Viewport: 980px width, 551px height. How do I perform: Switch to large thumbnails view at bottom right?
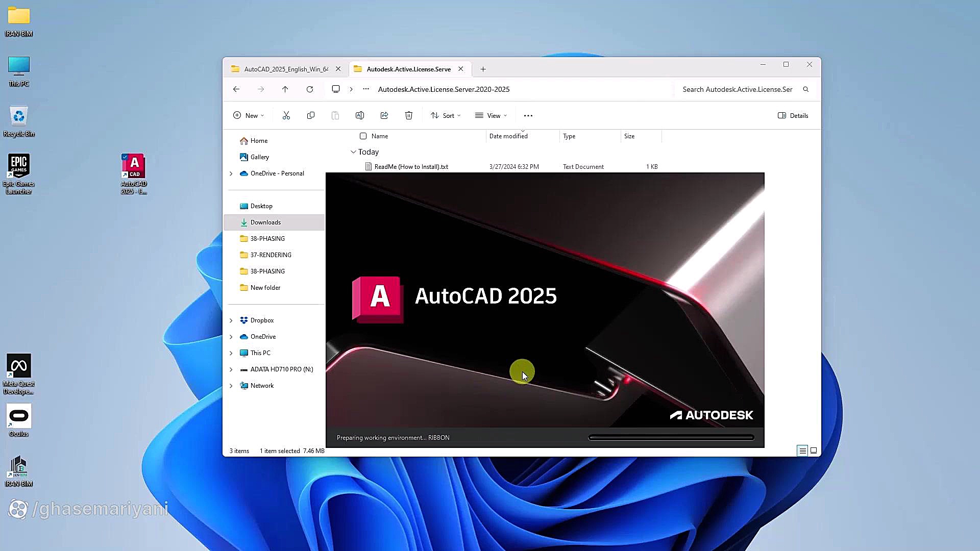coord(814,450)
